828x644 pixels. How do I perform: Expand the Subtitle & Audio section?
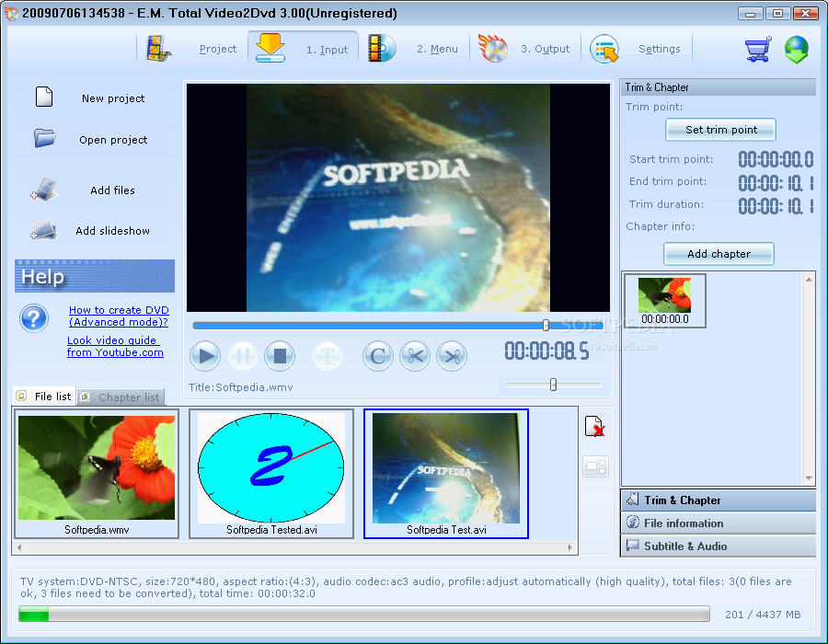tap(719, 546)
